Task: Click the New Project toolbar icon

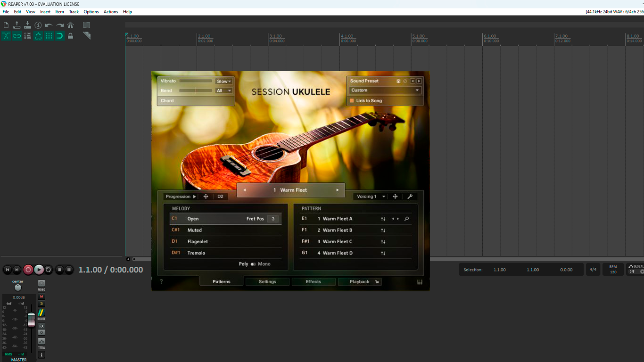Action: [6, 25]
